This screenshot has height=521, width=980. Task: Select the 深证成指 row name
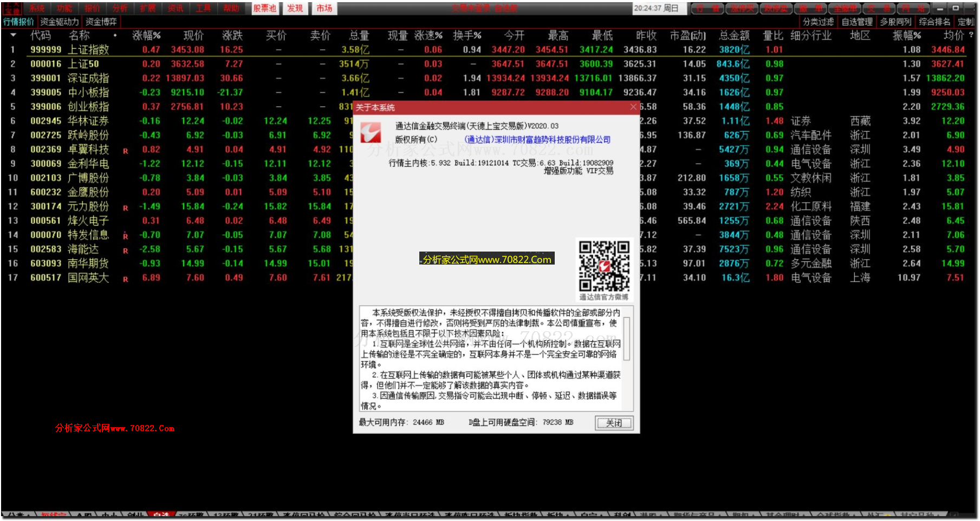pos(88,78)
